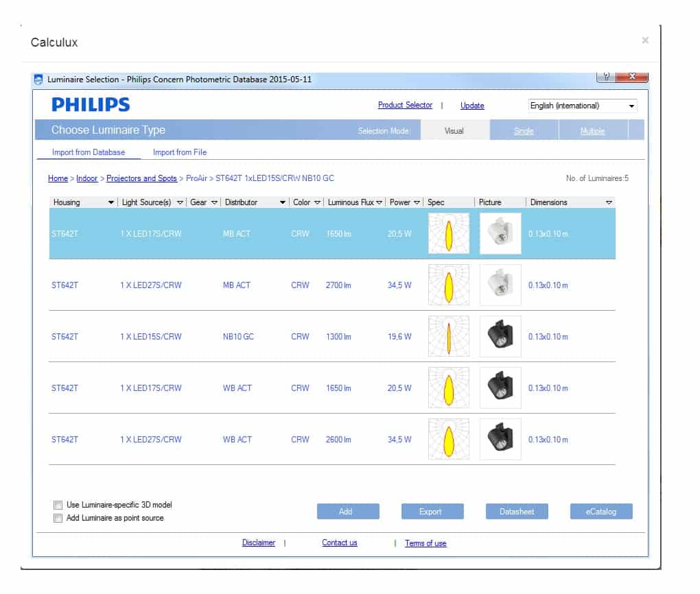Click the Projectors and Spots breadcrumb link
This screenshot has width=700, height=594.
141,178
